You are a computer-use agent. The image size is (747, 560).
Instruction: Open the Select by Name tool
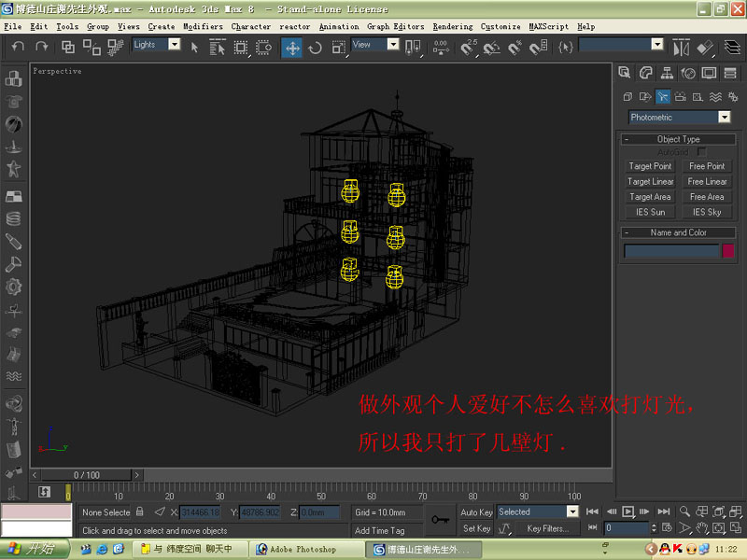pos(218,47)
